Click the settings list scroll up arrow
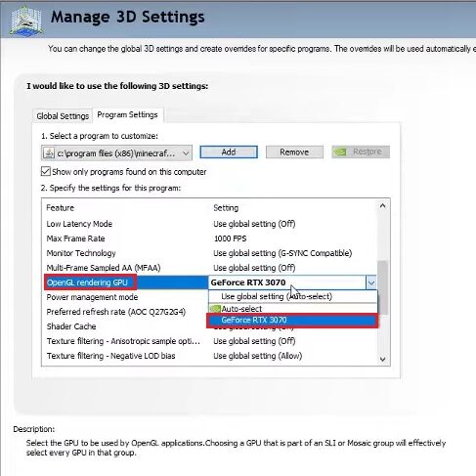Screen dimensions: 476x476 (x=383, y=206)
